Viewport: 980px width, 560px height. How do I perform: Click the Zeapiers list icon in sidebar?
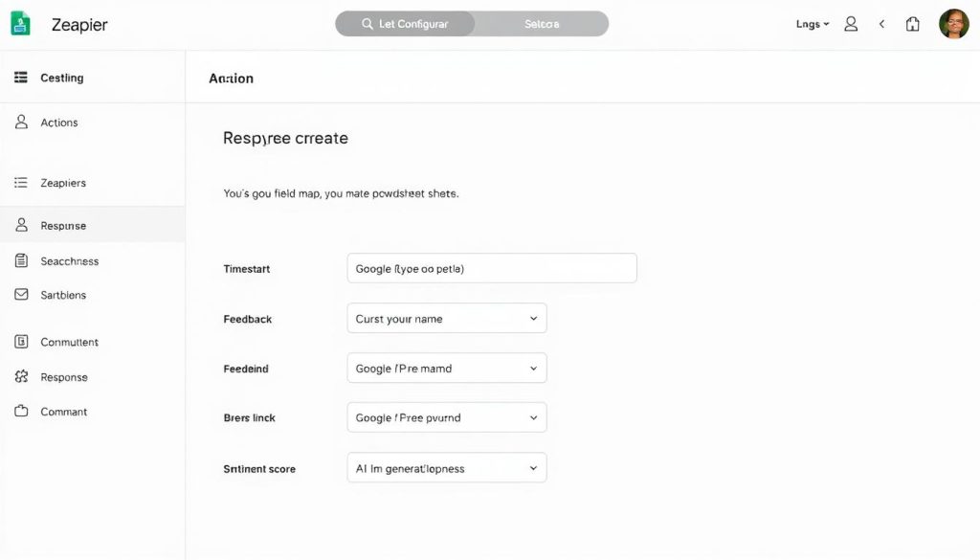(x=21, y=182)
